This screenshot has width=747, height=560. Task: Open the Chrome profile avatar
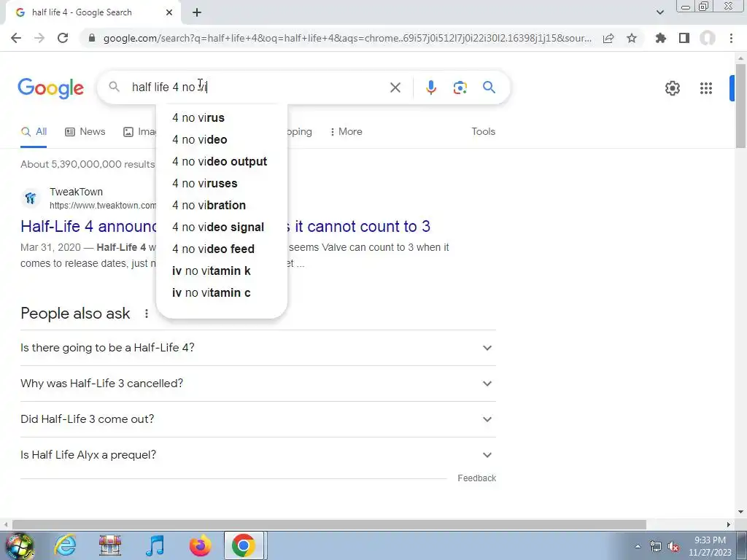click(x=708, y=38)
